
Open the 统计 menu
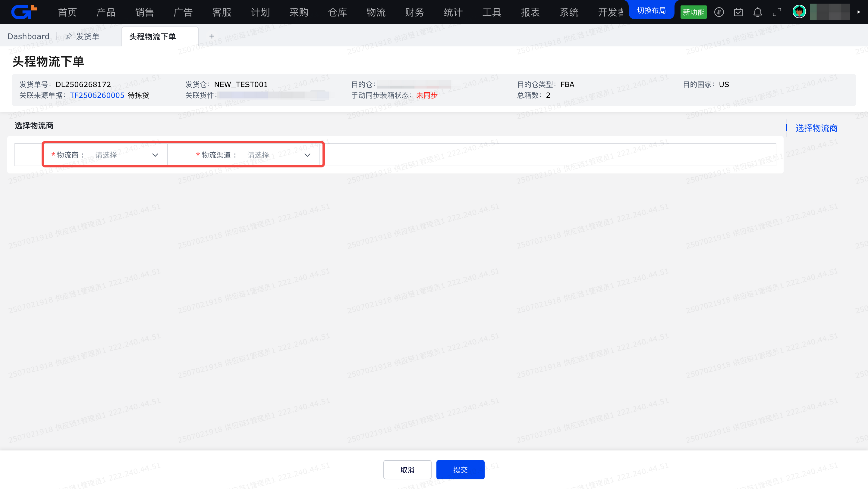click(453, 12)
